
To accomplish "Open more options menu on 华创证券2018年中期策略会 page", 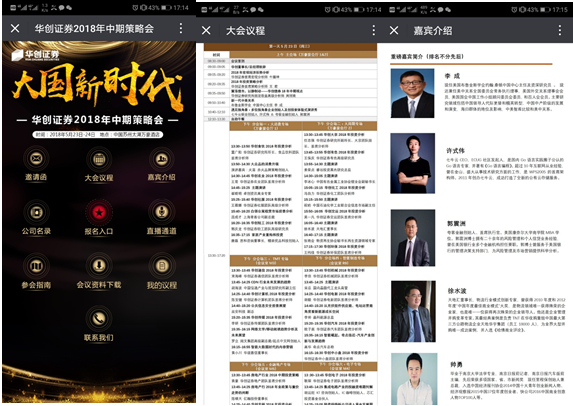I will point(181,28).
